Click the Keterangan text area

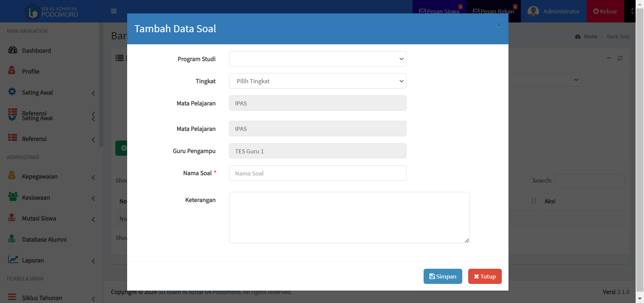click(349, 217)
